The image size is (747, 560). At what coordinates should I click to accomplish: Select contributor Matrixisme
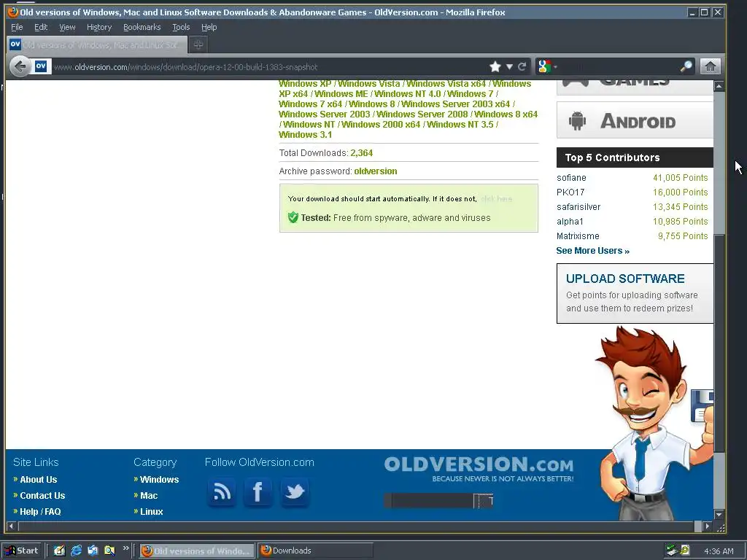[x=578, y=236]
